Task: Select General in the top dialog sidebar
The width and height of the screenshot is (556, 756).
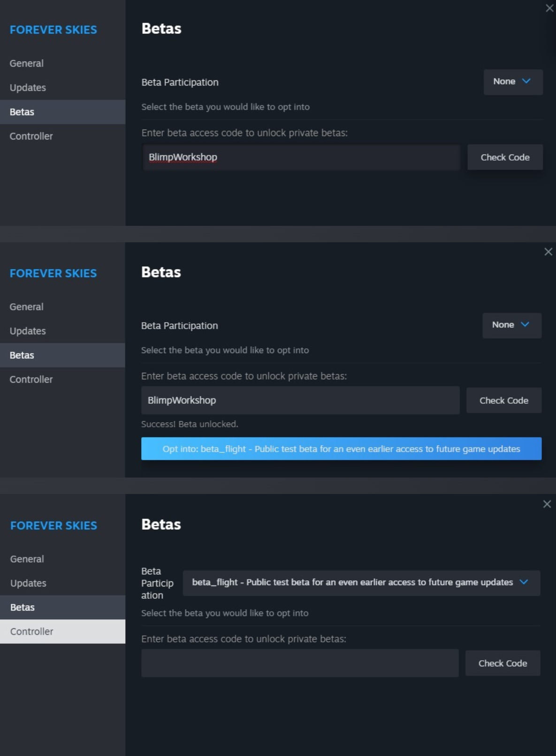Action: (62, 63)
